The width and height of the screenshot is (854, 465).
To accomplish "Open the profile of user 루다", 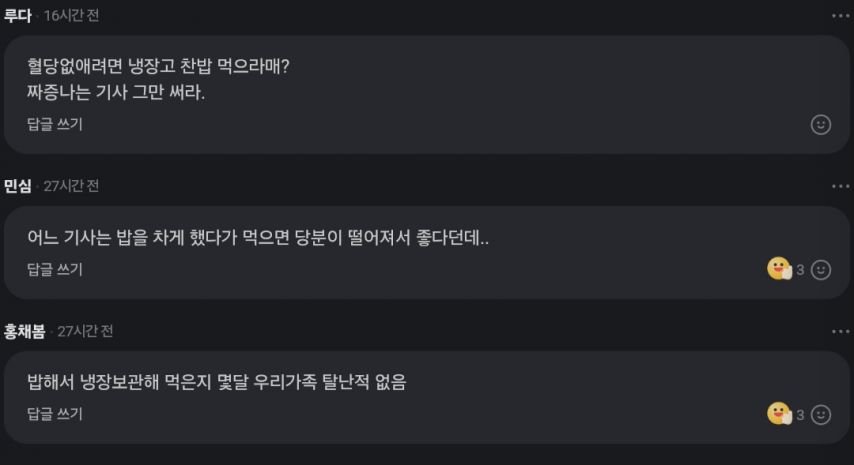I will coord(18,16).
